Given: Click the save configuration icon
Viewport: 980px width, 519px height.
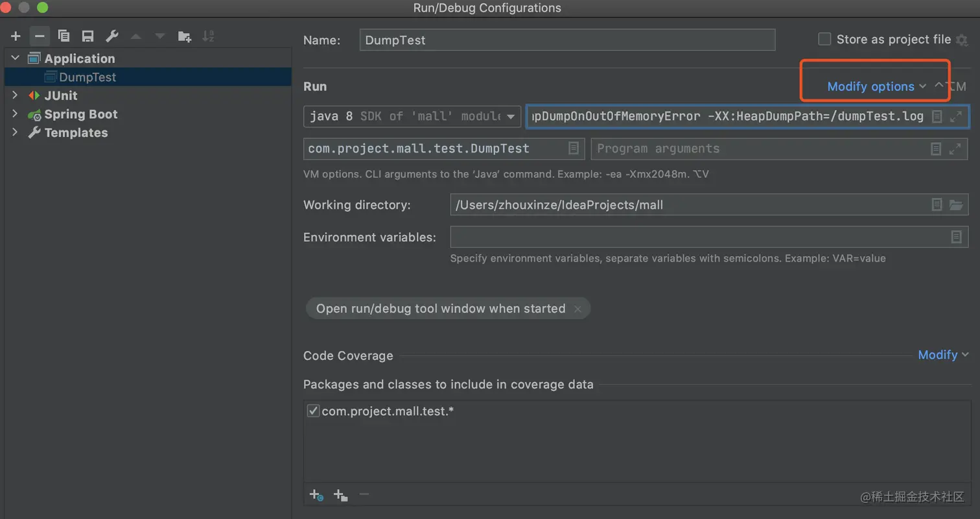Looking at the screenshot, I should [x=87, y=36].
